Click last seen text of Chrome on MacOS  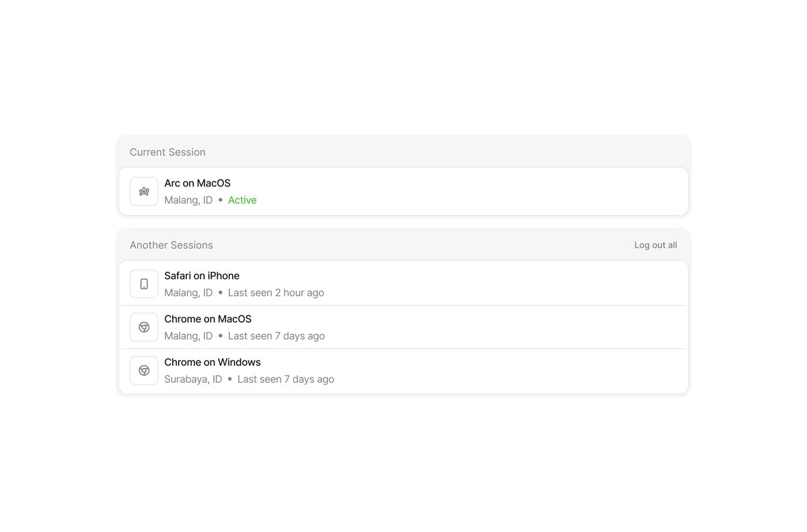[x=276, y=336]
